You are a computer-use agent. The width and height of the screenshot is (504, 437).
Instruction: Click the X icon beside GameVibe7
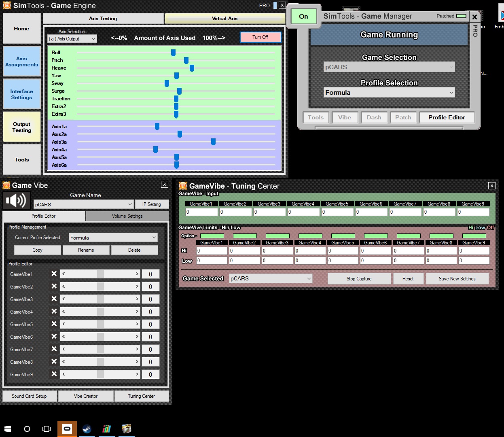(x=54, y=349)
